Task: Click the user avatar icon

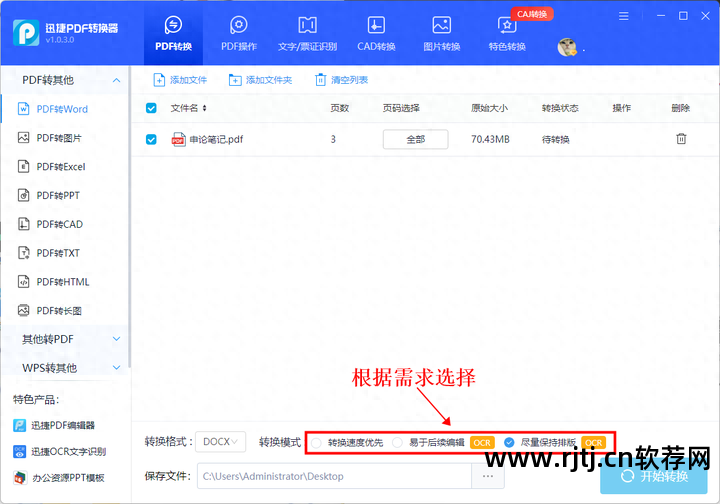Action: pyautogui.click(x=567, y=47)
